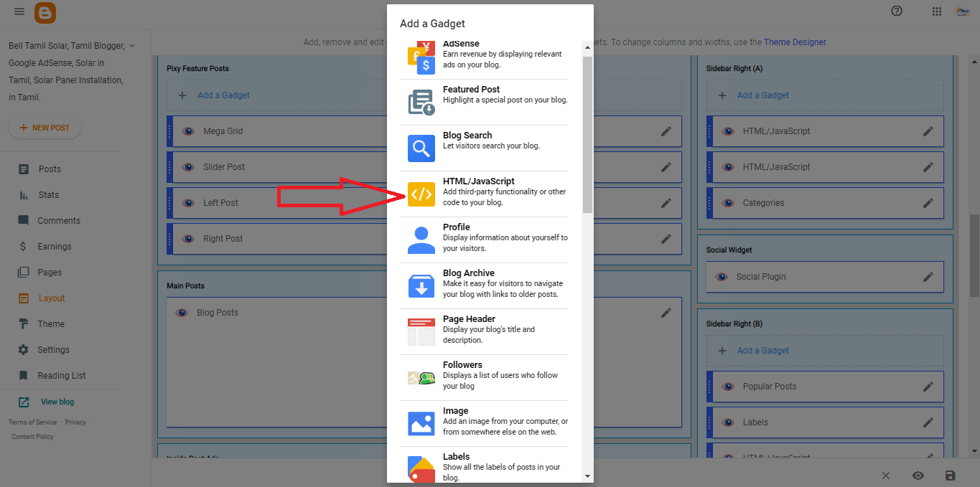The image size is (980, 487).
Task: Open the Theme Designer link
Action: (795, 42)
